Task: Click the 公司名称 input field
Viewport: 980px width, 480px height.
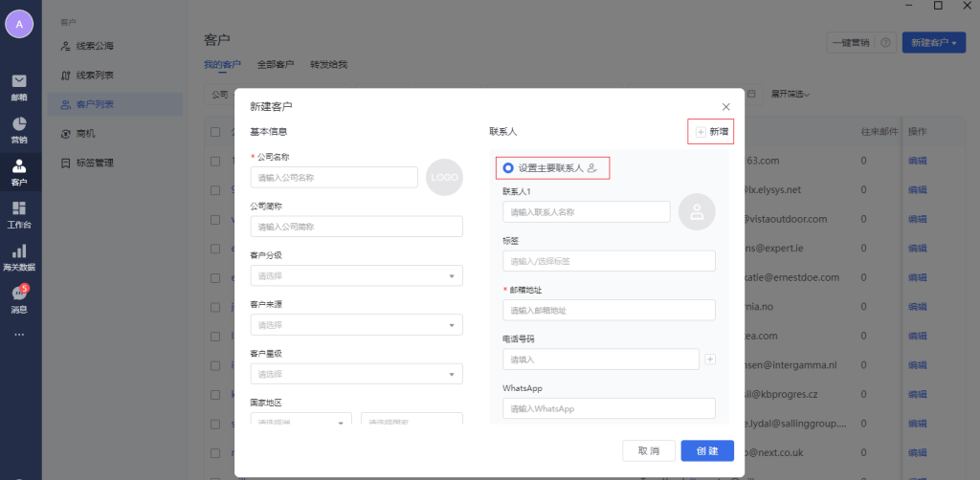Action: (x=334, y=177)
